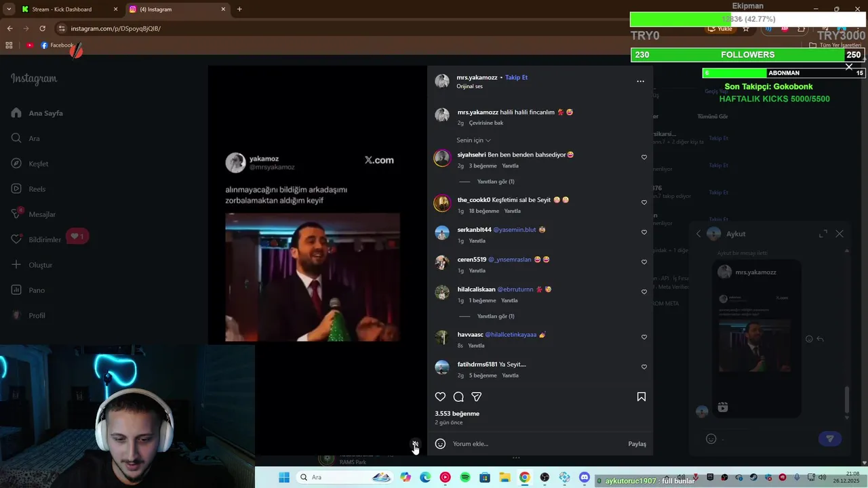Viewport: 868px width, 488px height.
Task: Like havvaasc's comment
Action: [x=644, y=338]
